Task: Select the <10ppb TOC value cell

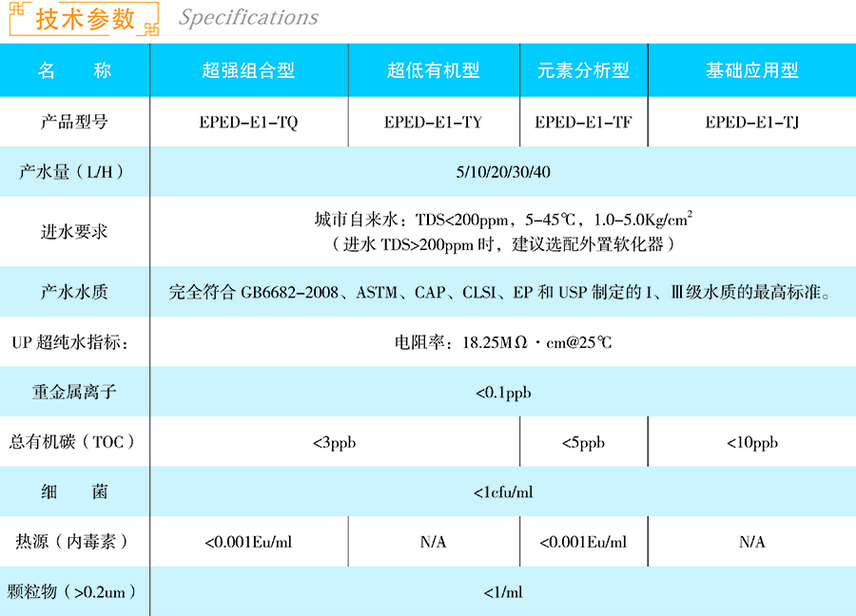Action: click(751, 442)
